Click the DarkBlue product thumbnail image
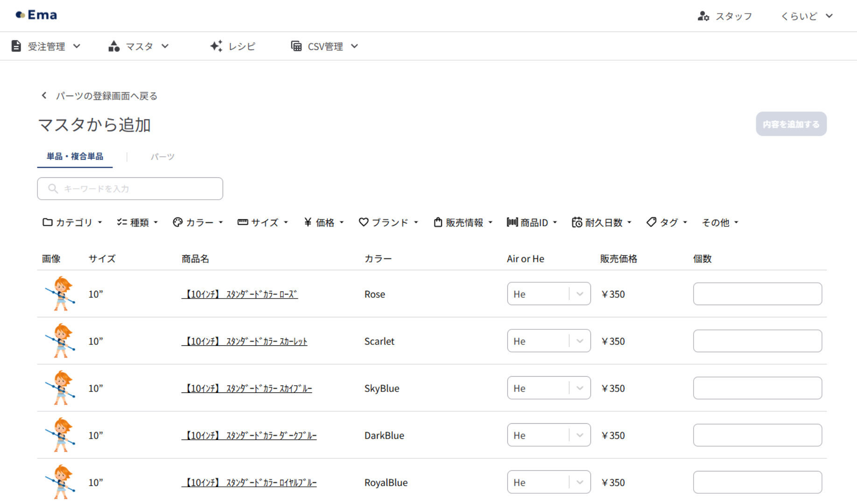Screen dimensions: 857x504 pos(61,435)
